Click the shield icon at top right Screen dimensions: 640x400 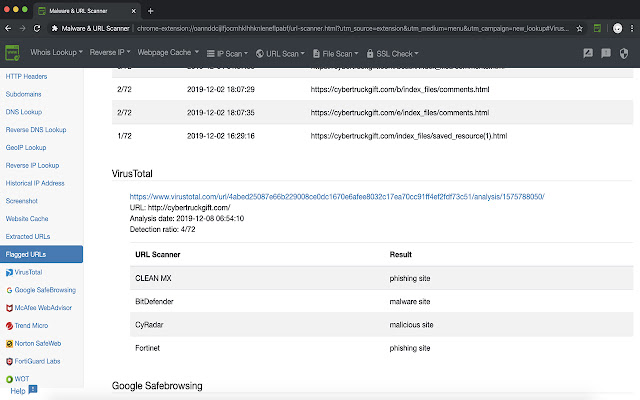pyautogui.click(x=626, y=52)
